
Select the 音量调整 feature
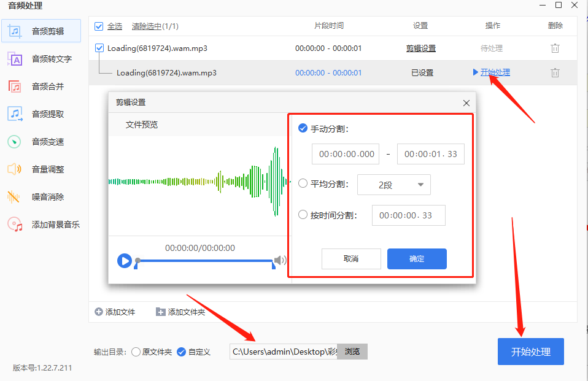click(42, 169)
